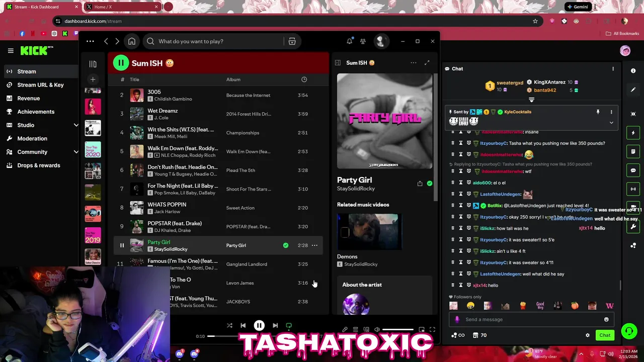Open Spotify miniplayer icon
644x362 pixels.
click(422, 329)
